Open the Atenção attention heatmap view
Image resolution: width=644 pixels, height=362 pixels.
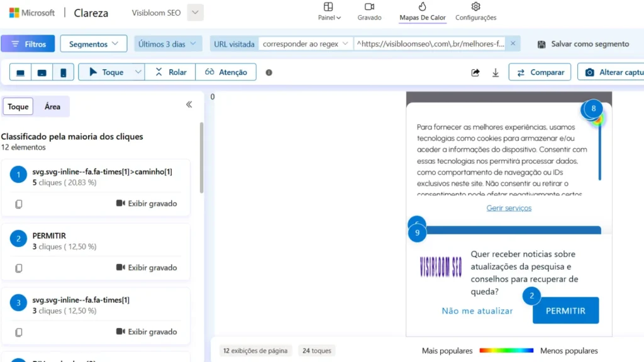pos(225,72)
